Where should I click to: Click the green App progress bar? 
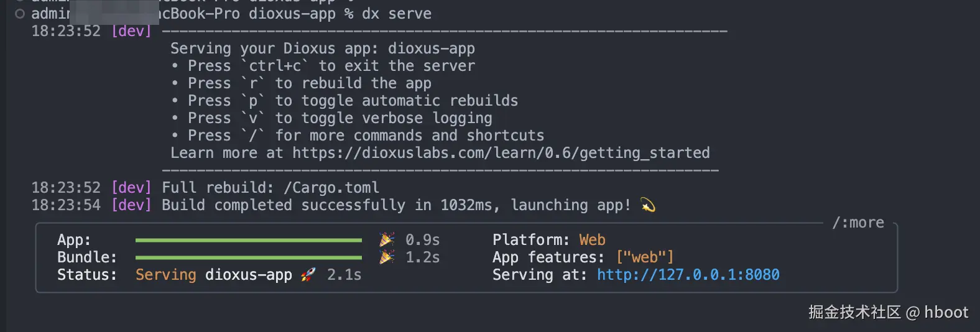click(248, 240)
